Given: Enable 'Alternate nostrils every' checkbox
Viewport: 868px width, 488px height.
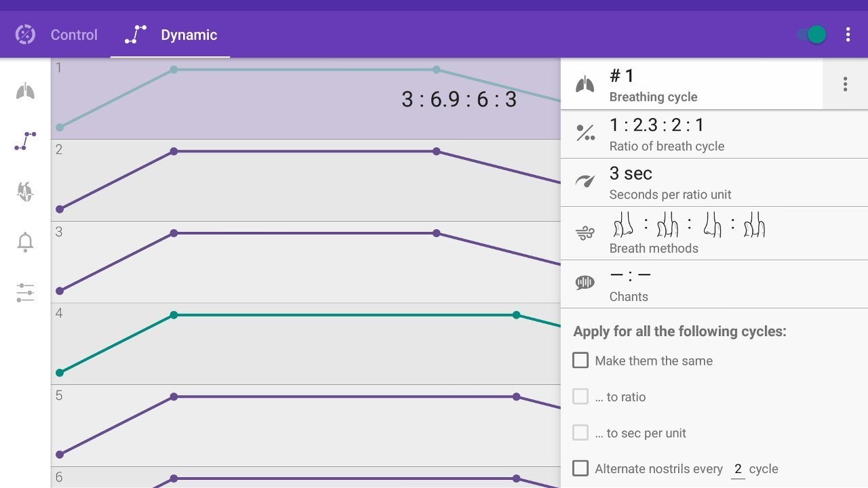Looking at the screenshot, I should tap(580, 468).
